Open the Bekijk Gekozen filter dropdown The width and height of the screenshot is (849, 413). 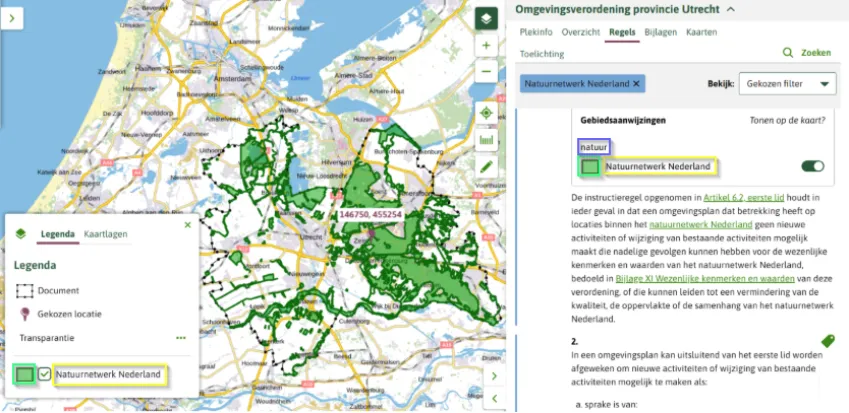tap(787, 84)
